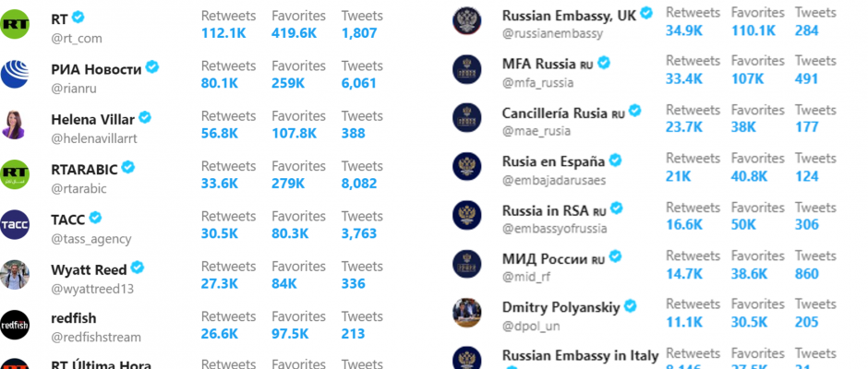Screen dimensions: 868x369
Task: Select RT's 112.1K retweets count
Action: pyautogui.click(x=223, y=33)
